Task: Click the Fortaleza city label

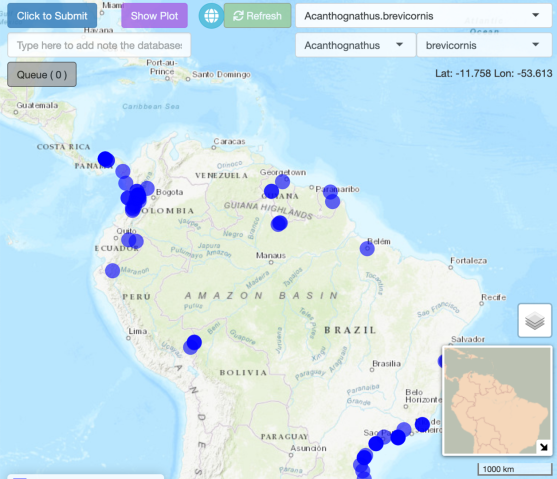Action: point(468,260)
